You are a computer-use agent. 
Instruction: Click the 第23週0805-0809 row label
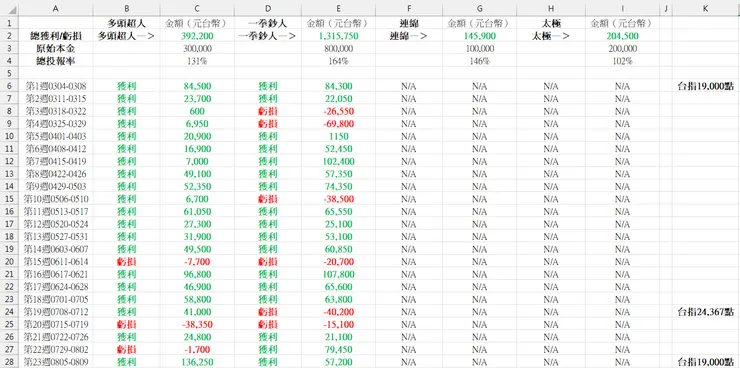(56, 362)
